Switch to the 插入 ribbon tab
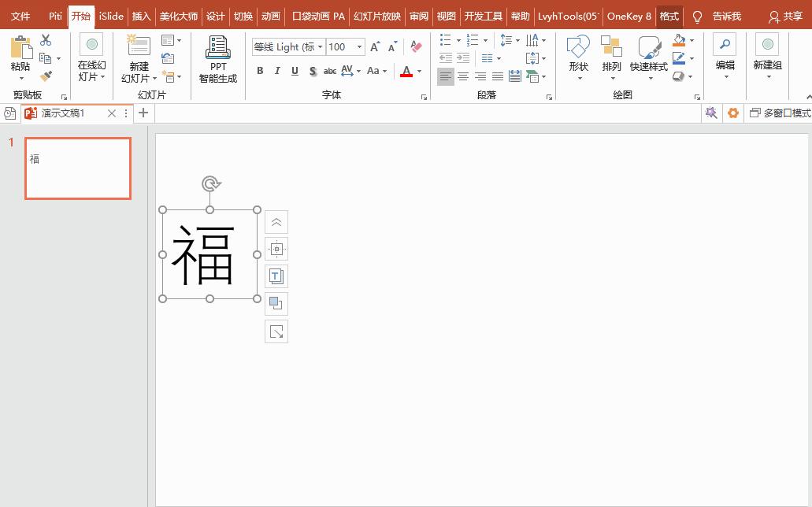The image size is (812, 507). point(141,16)
